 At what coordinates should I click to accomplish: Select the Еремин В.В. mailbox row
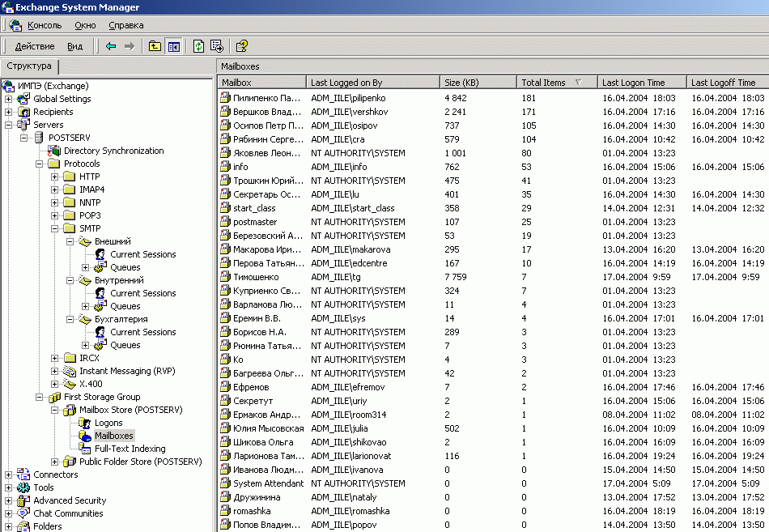click(x=493, y=318)
